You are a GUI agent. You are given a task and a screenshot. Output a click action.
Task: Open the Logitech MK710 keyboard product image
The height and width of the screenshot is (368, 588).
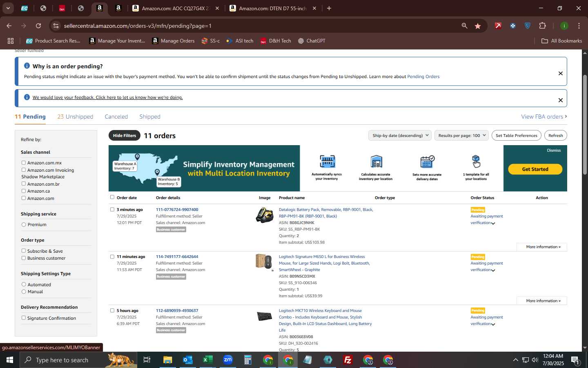tap(264, 316)
